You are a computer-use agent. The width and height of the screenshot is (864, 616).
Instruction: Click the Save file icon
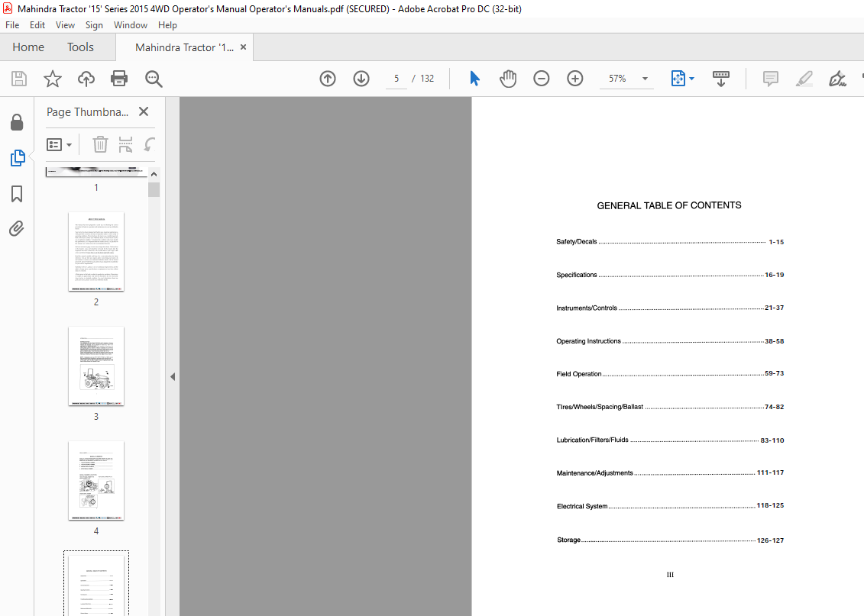pos(19,79)
